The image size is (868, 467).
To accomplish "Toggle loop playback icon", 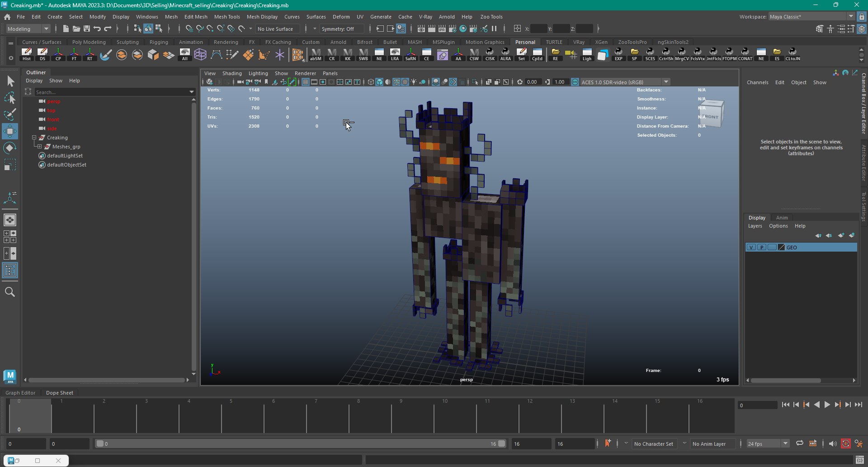I will point(799,443).
